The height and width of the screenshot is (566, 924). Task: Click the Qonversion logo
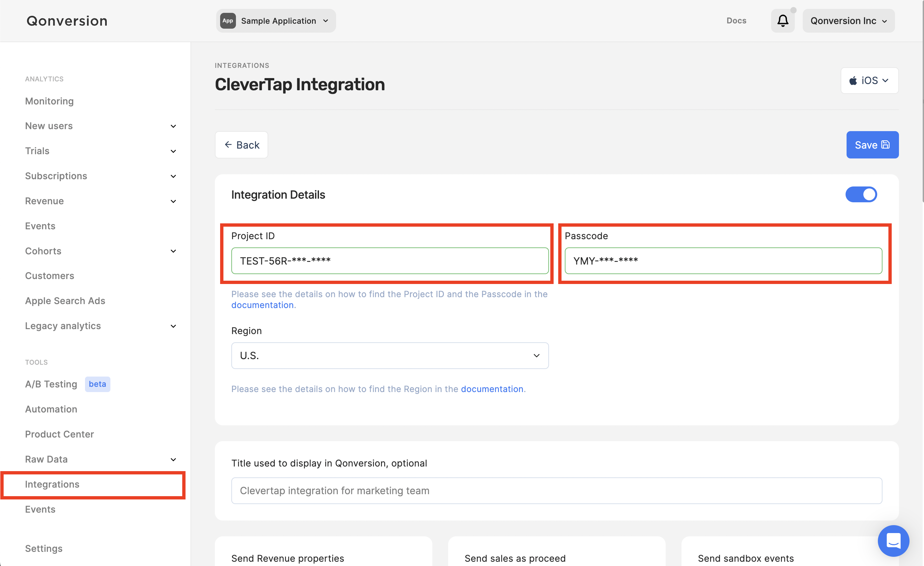pyautogui.click(x=67, y=21)
